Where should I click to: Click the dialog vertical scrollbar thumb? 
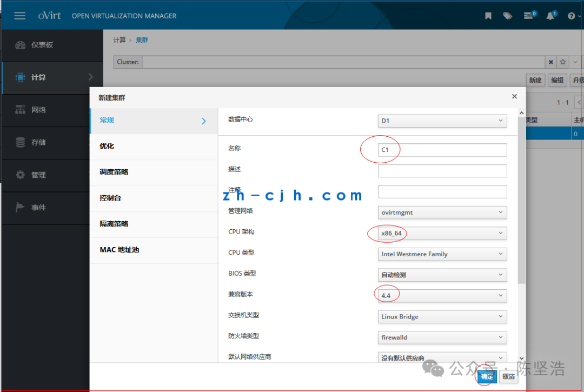point(521,200)
